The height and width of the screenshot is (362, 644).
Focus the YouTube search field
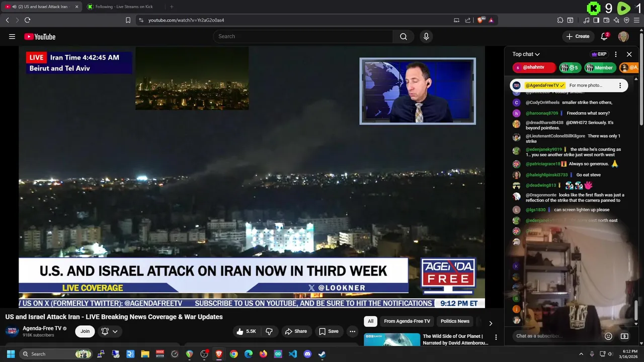[303, 36]
